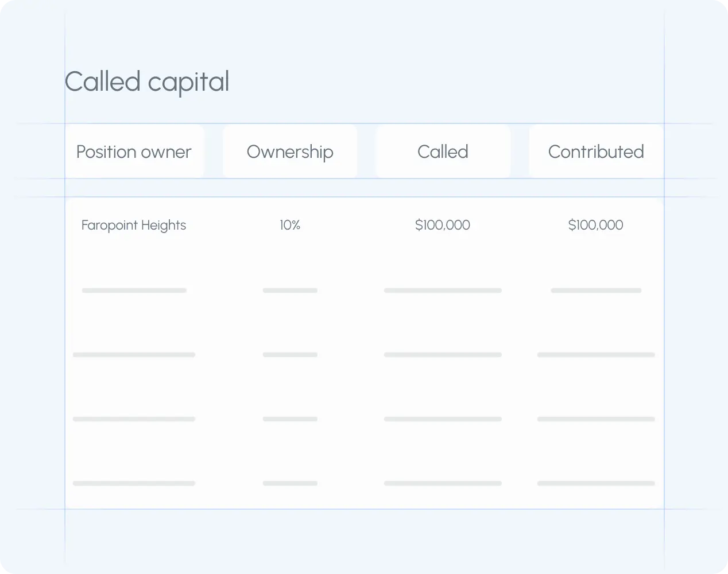Select the first placeholder in Called column

[x=443, y=290]
